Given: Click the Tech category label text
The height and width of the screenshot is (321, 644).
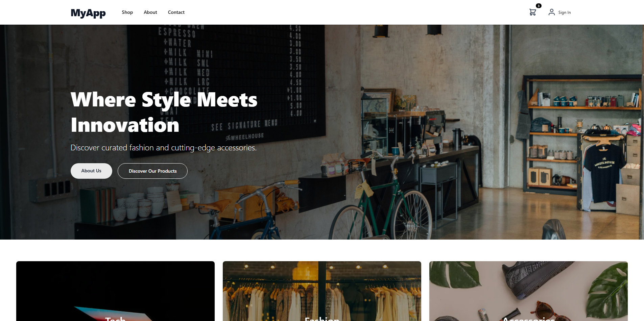Looking at the screenshot, I should [115, 319].
